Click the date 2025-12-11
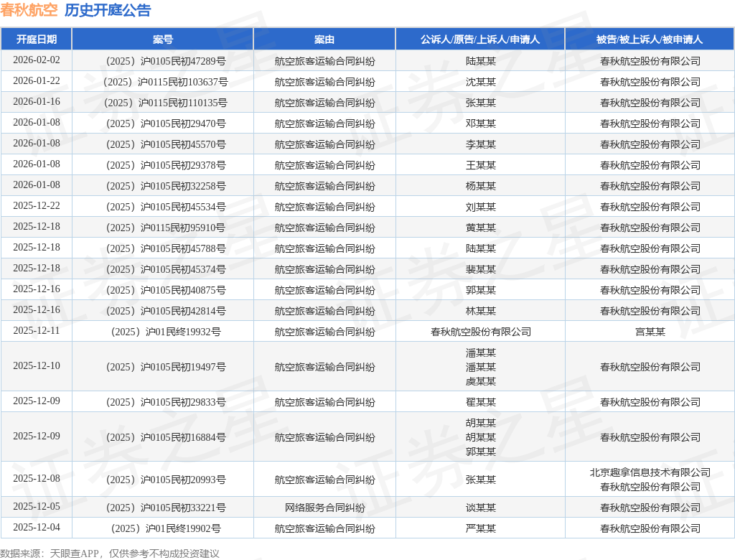Viewport: 735px width, 560px height. (37, 331)
